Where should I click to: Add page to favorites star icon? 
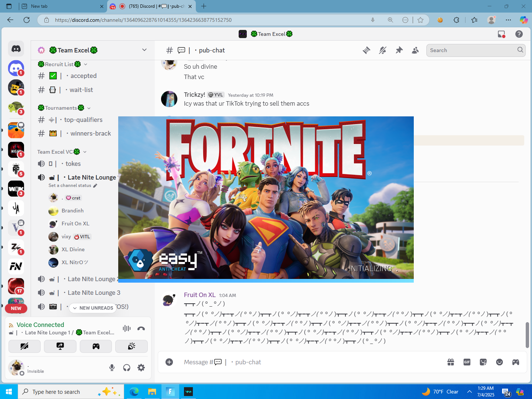[420, 20]
